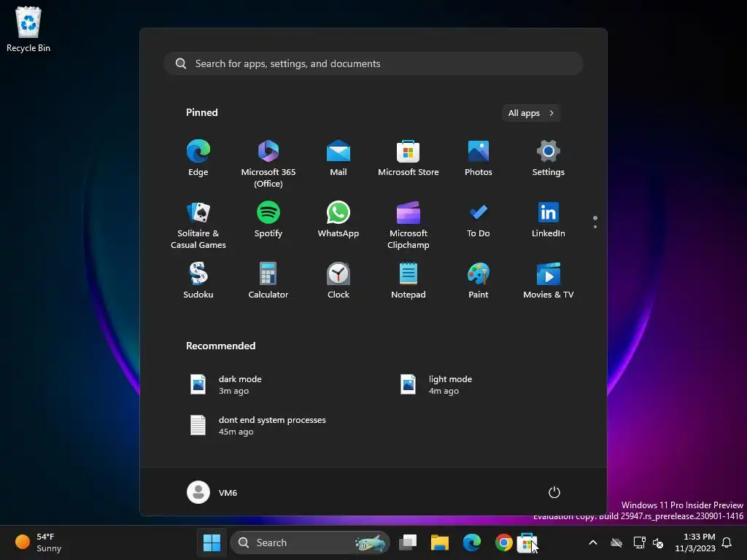Screen dimensions: 747x560
Task: Launch LinkedIn
Action: point(549,219)
